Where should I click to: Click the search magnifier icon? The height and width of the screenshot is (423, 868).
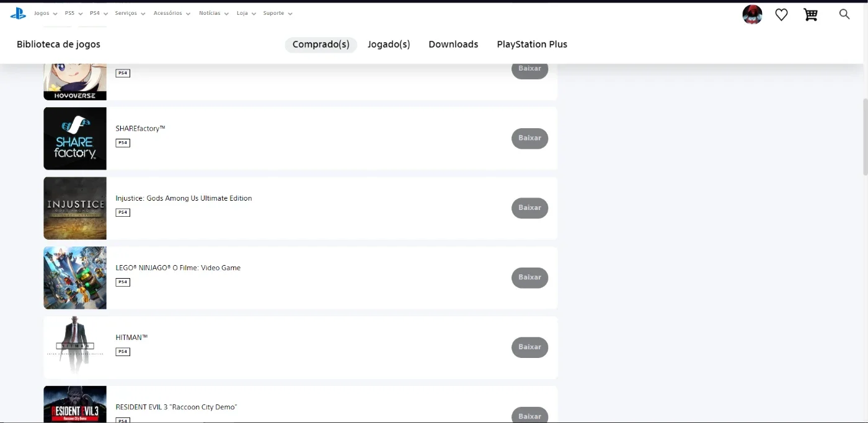coord(844,14)
